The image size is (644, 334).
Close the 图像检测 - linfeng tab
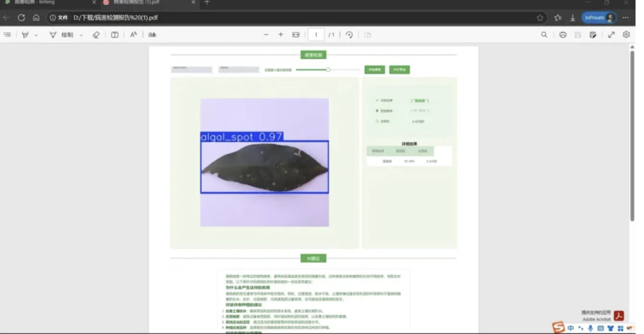click(94, 2)
